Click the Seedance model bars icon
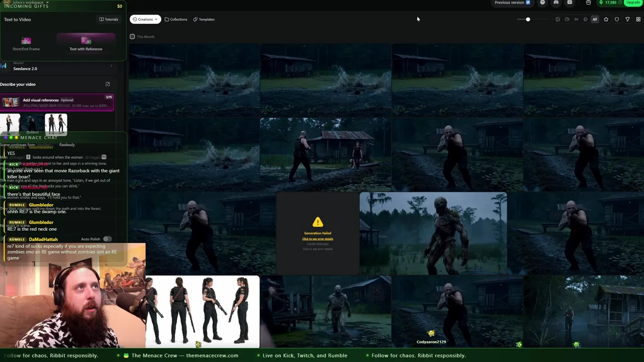The height and width of the screenshot is (362, 644). pyautogui.click(x=4, y=66)
